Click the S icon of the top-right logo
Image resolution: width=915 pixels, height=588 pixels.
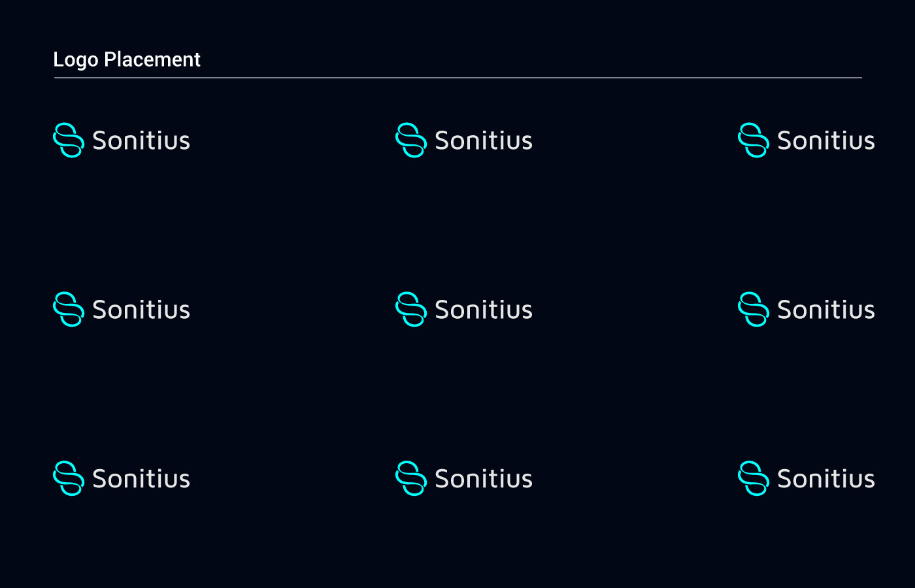pyautogui.click(x=754, y=140)
